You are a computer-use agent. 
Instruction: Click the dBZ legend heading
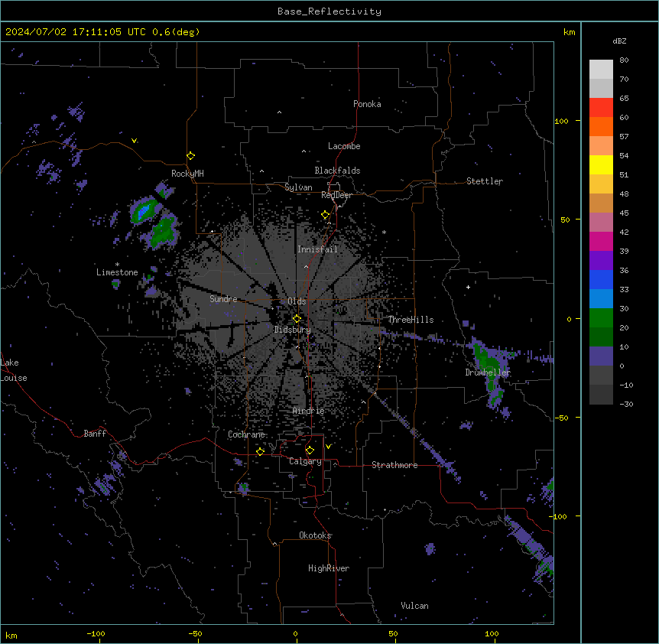(x=619, y=41)
